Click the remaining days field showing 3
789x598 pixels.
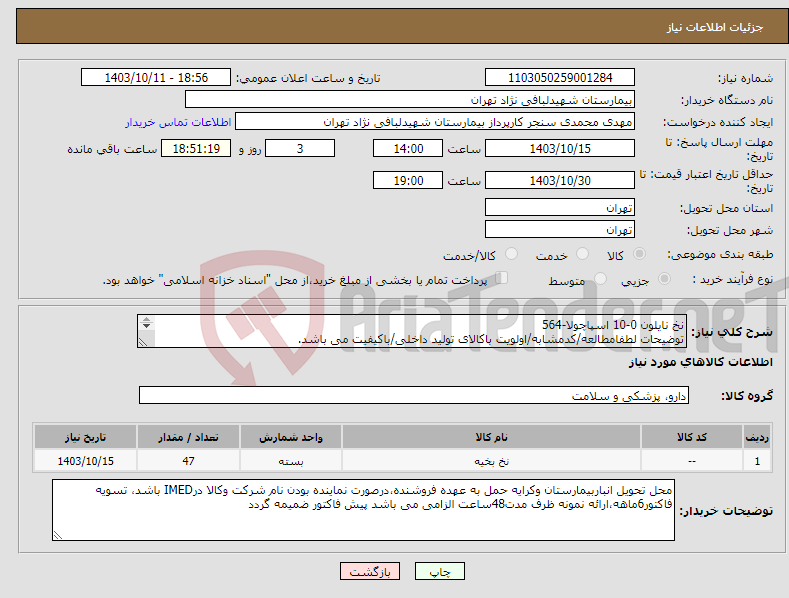tap(300, 148)
